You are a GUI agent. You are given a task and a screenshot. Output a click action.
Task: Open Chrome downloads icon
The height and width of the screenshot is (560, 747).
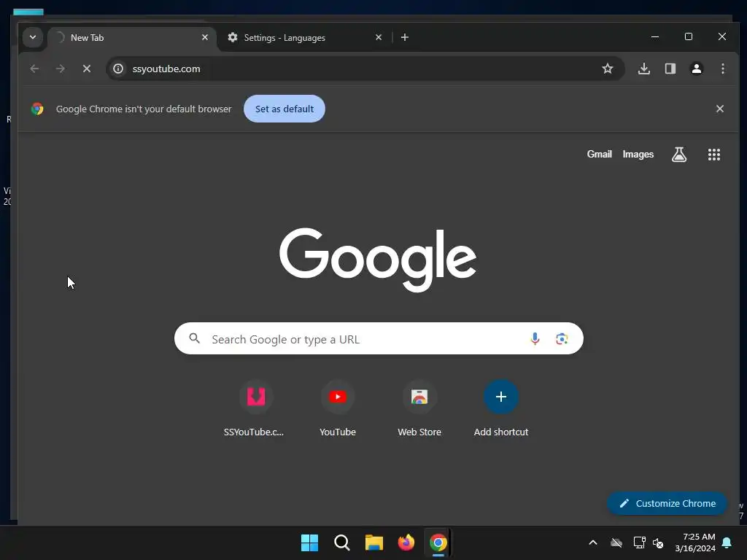pyautogui.click(x=643, y=69)
